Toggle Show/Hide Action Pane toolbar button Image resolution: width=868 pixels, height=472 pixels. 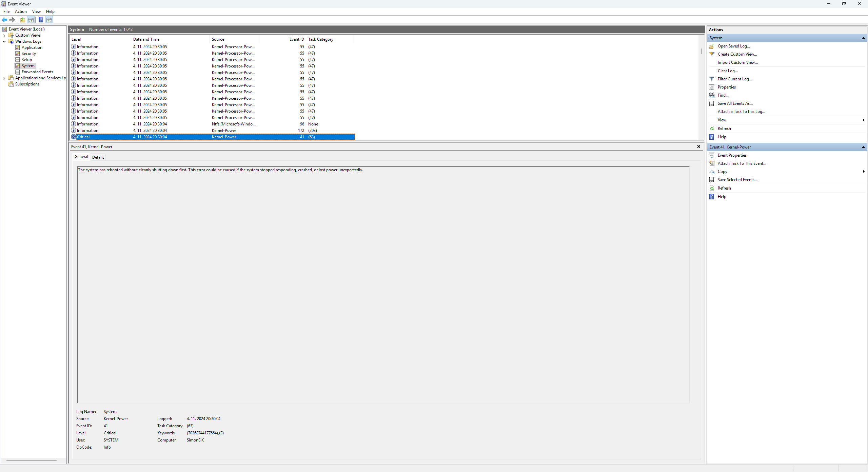(49, 20)
